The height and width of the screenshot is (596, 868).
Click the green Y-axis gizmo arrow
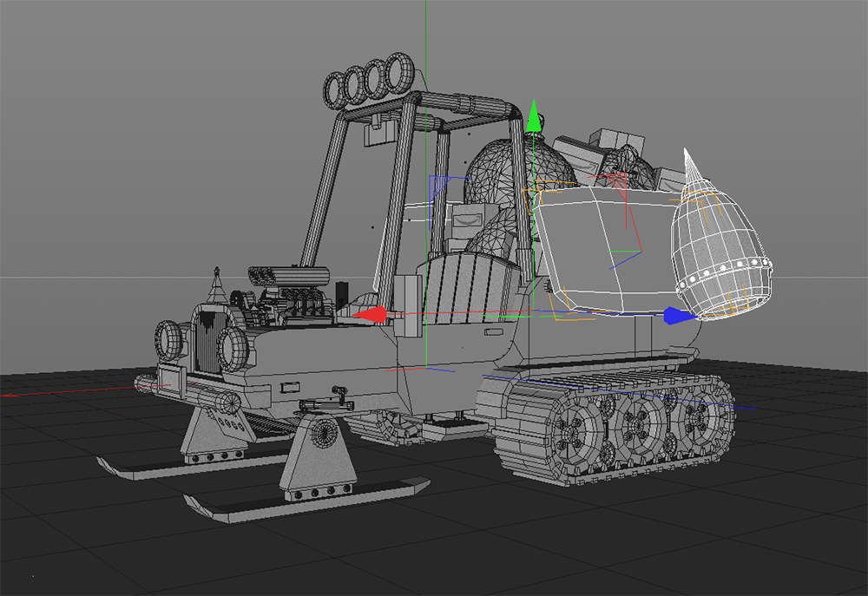pyautogui.click(x=533, y=116)
